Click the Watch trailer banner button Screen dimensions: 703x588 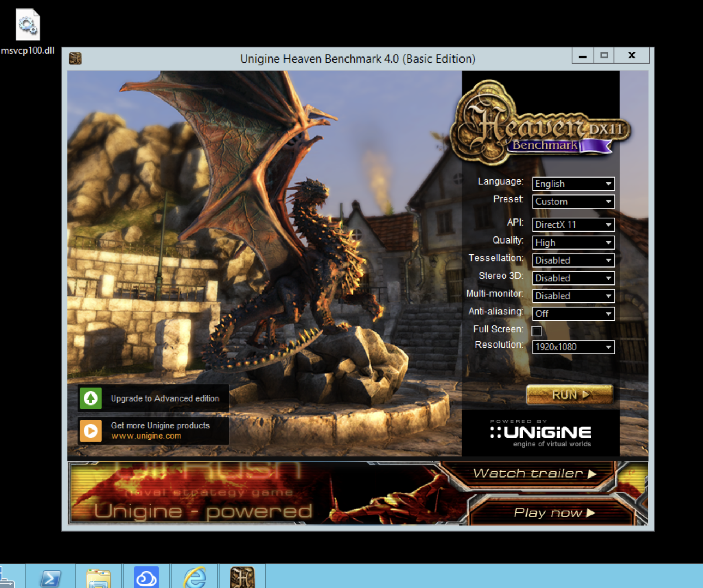pyautogui.click(x=533, y=473)
